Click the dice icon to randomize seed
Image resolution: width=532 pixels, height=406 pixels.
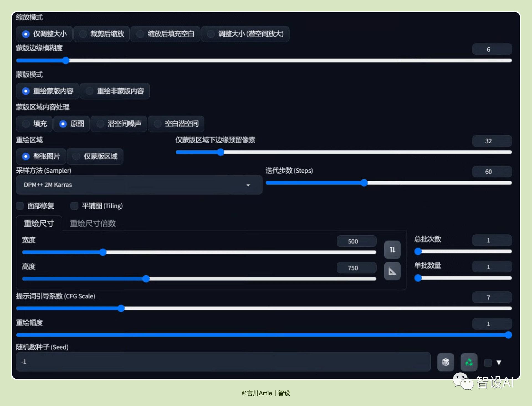[x=446, y=362]
